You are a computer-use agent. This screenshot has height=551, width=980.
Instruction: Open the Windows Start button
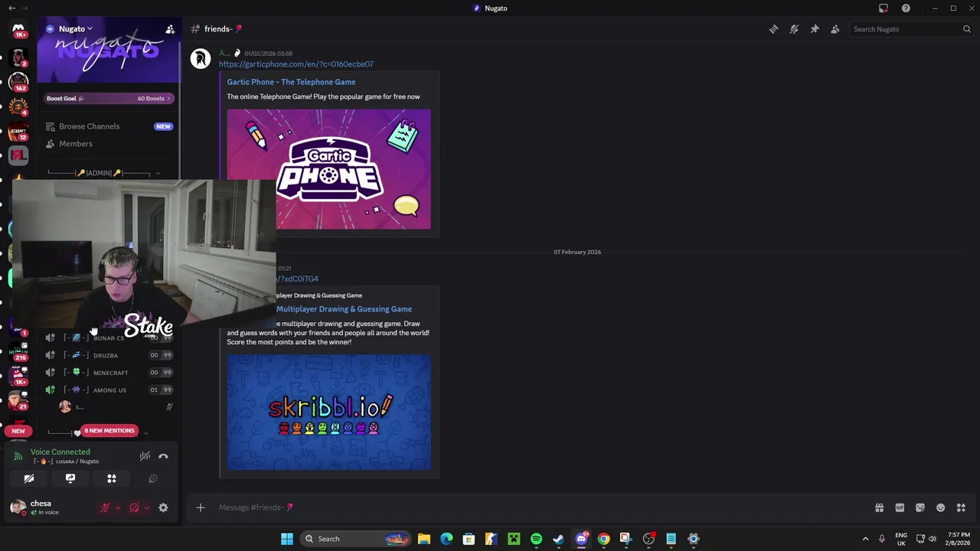pyautogui.click(x=287, y=539)
